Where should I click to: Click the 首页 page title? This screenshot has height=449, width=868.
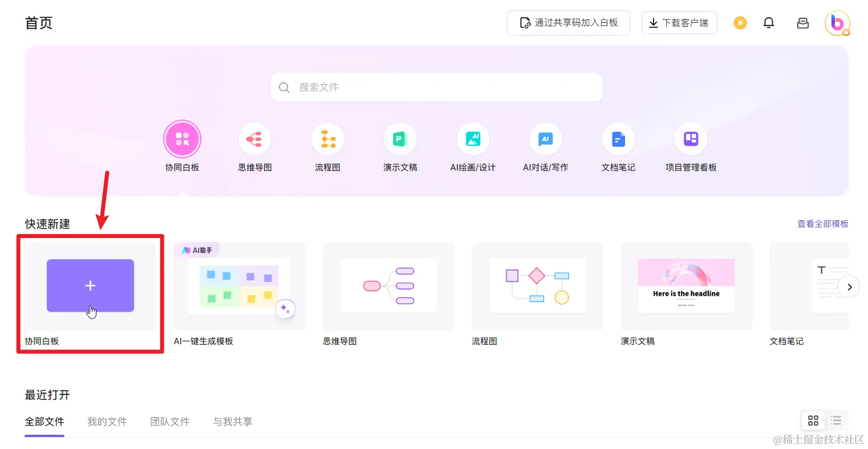pos(39,23)
